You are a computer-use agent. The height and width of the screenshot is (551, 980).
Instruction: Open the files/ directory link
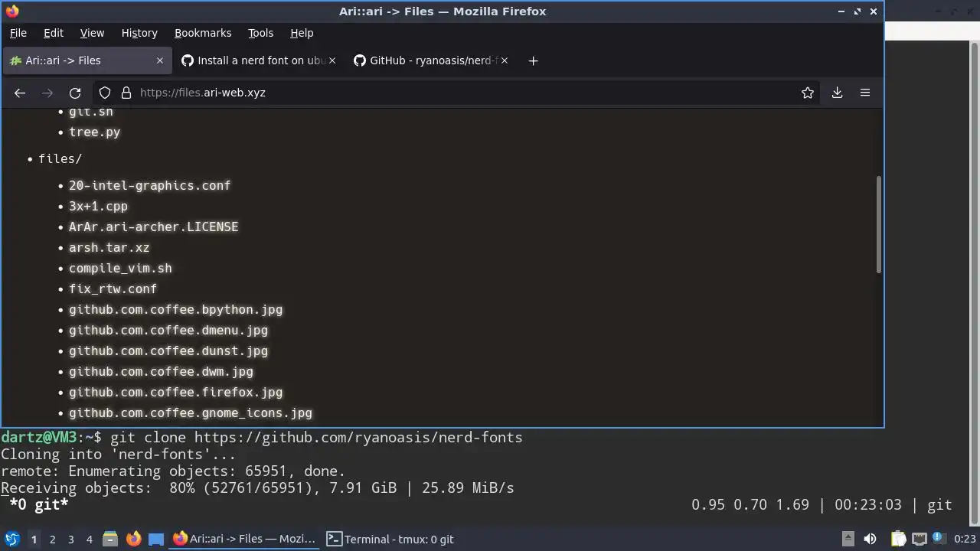(x=60, y=159)
